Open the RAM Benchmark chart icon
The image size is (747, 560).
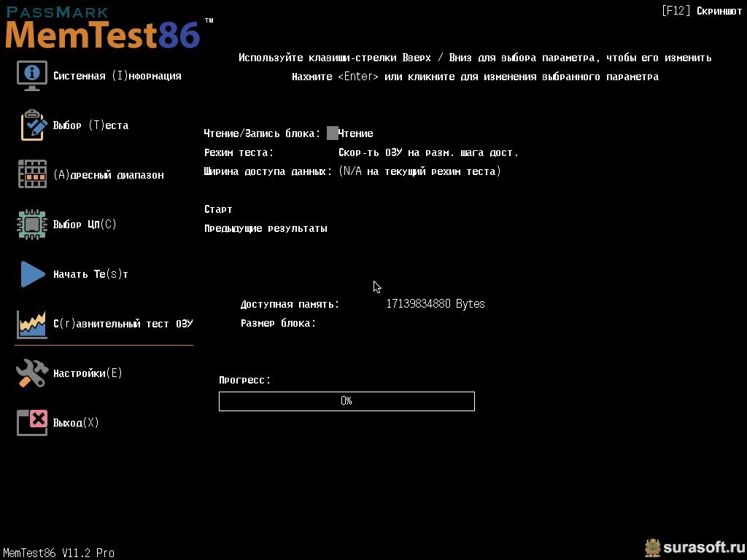32,324
